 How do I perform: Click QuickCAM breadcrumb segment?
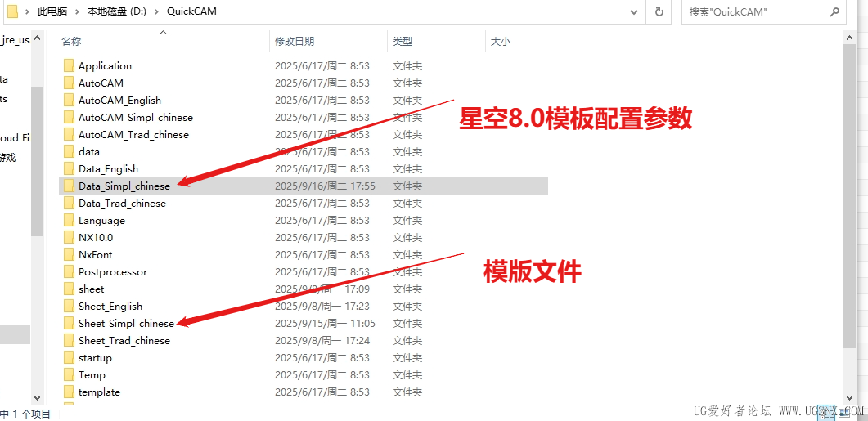click(191, 11)
